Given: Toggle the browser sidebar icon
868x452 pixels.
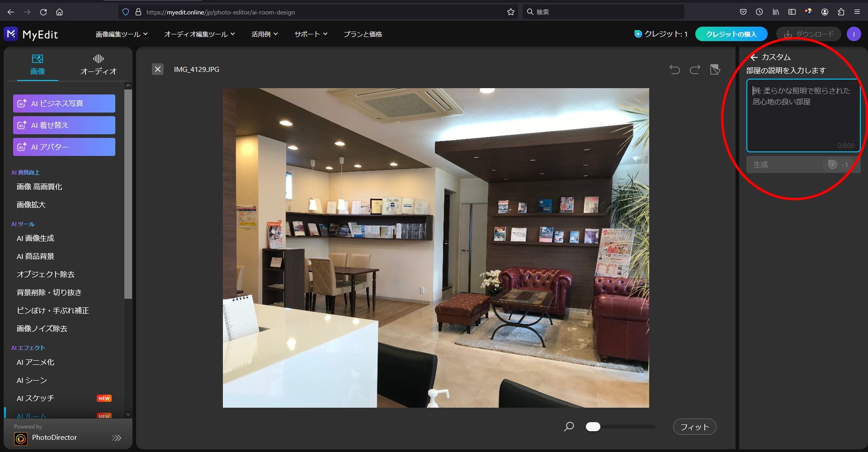Looking at the screenshot, I should 792,12.
